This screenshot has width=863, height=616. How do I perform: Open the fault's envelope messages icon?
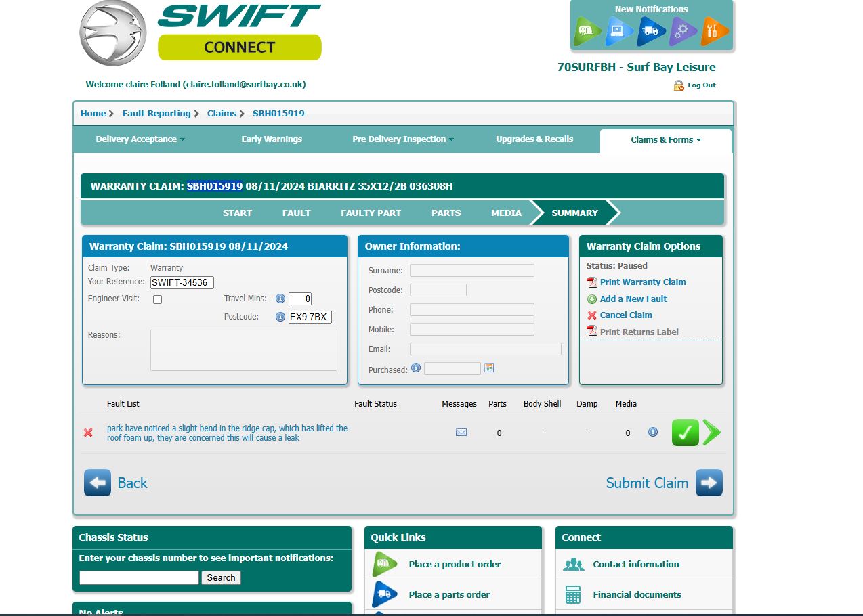point(461,433)
